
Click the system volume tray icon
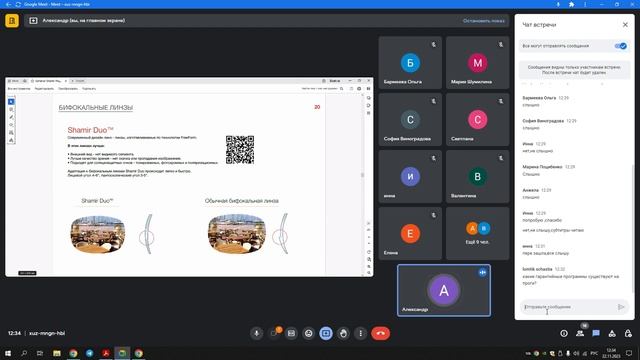coord(576,353)
